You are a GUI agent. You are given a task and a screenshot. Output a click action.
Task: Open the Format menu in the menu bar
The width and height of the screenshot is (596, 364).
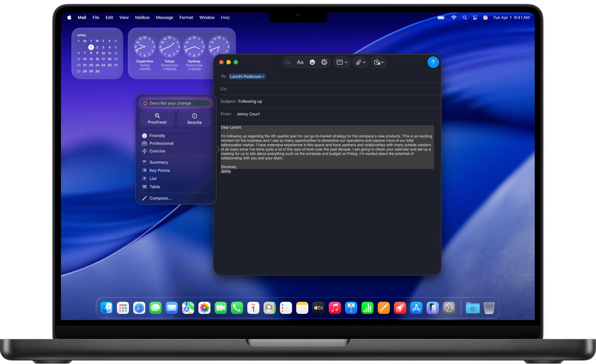[x=186, y=17]
